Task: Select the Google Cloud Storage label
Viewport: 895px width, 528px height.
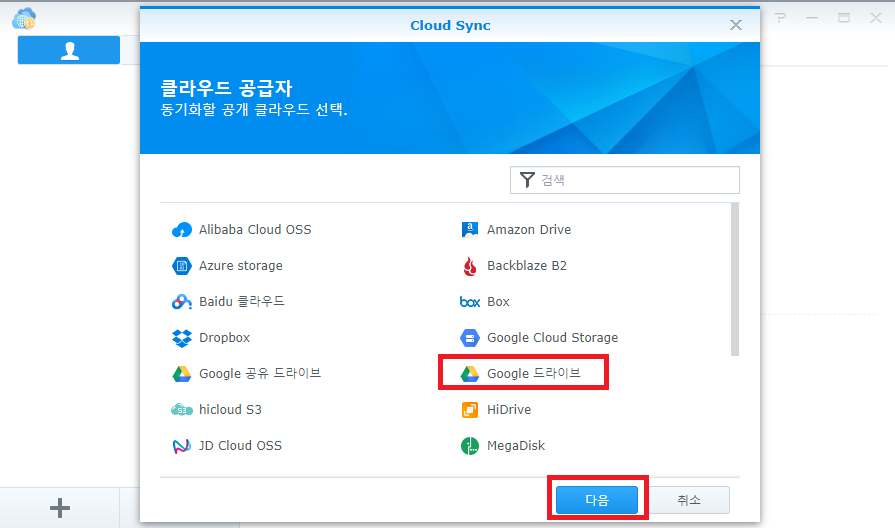Action: (x=553, y=338)
